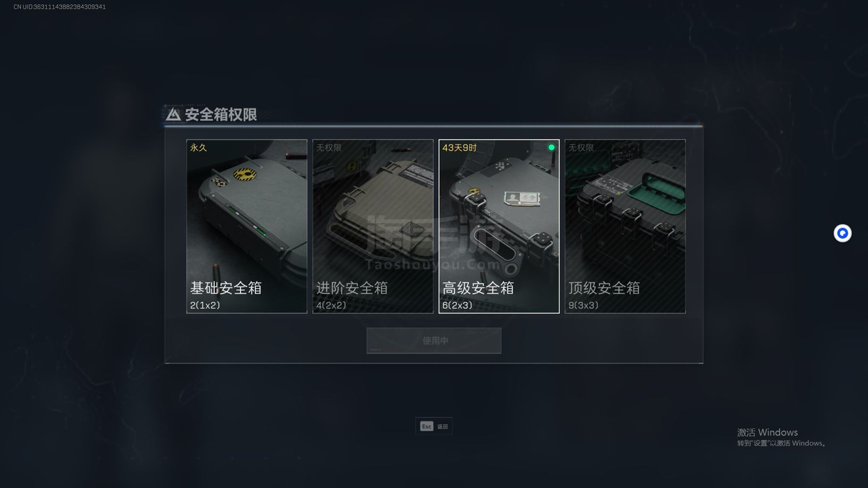This screenshot has height=488, width=868.
Task: Click the 安全箱权限 title text
Action: [221, 114]
